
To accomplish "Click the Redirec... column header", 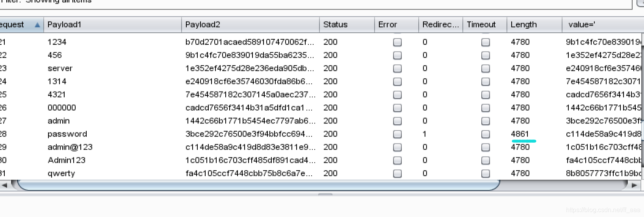I will [440, 24].
